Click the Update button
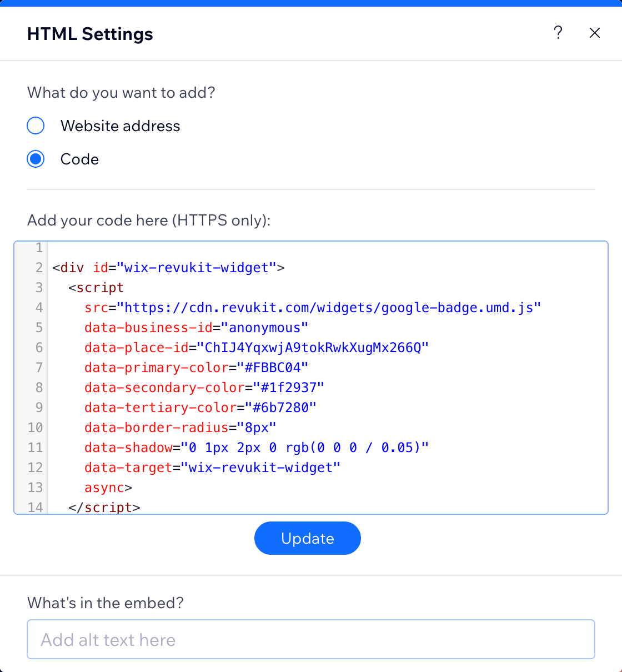This screenshot has width=622, height=672. (x=307, y=538)
